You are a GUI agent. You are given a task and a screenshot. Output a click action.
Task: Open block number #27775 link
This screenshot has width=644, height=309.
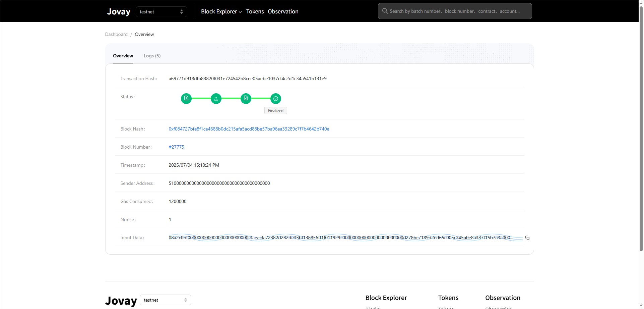[x=176, y=147]
